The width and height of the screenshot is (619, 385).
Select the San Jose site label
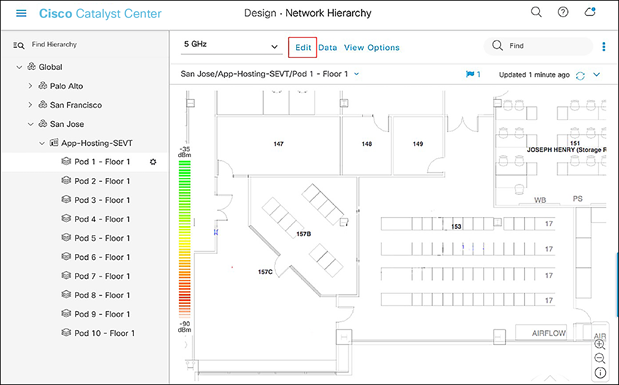click(x=67, y=124)
